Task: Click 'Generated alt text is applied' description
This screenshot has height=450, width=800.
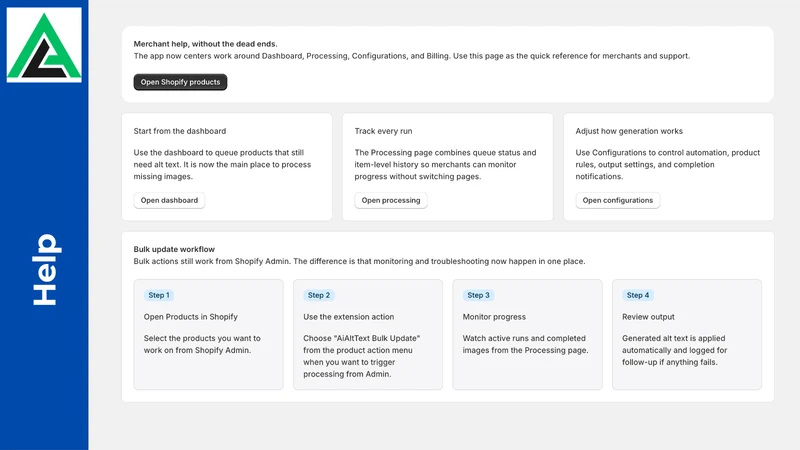Action: 674,351
